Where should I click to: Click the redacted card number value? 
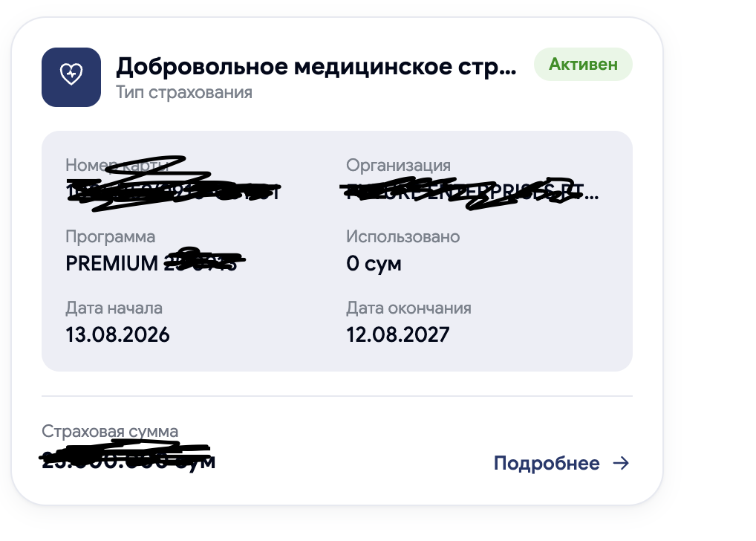point(172,192)
